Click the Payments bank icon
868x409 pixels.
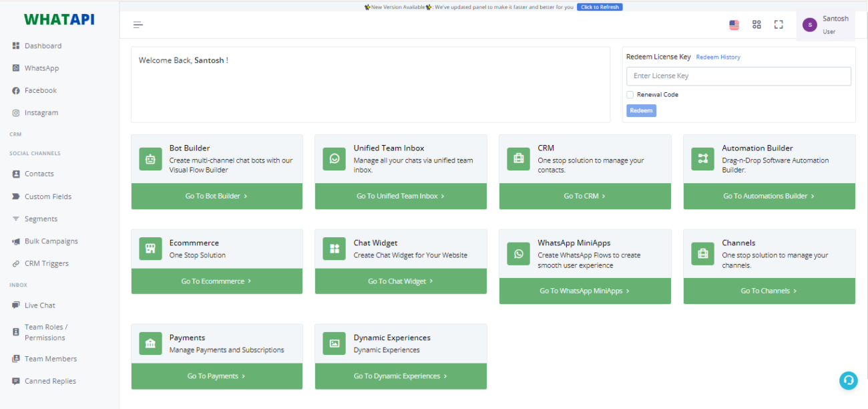150,344
